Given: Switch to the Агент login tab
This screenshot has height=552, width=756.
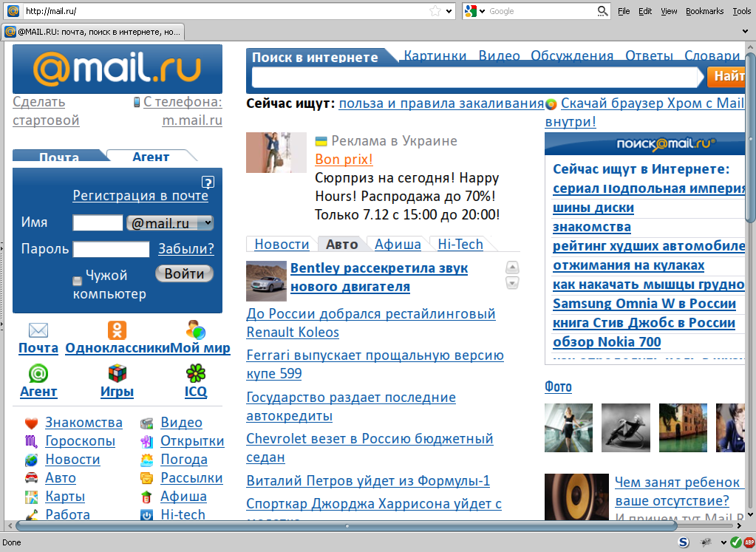Looking at the screenshot, I should point(151,156).
